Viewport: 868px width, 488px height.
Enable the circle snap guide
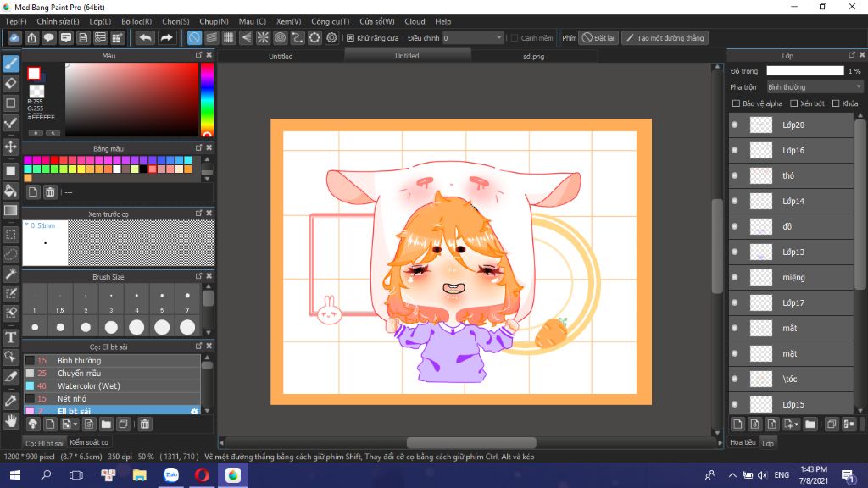(x=280, y=37)
